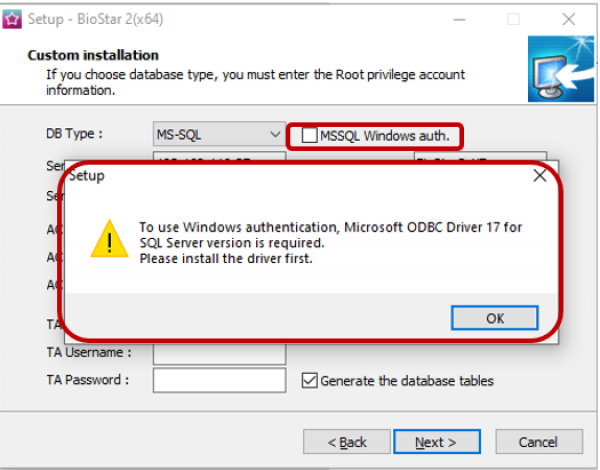Click the DB Type label
600x470 pixels.
tap(74, 133)
